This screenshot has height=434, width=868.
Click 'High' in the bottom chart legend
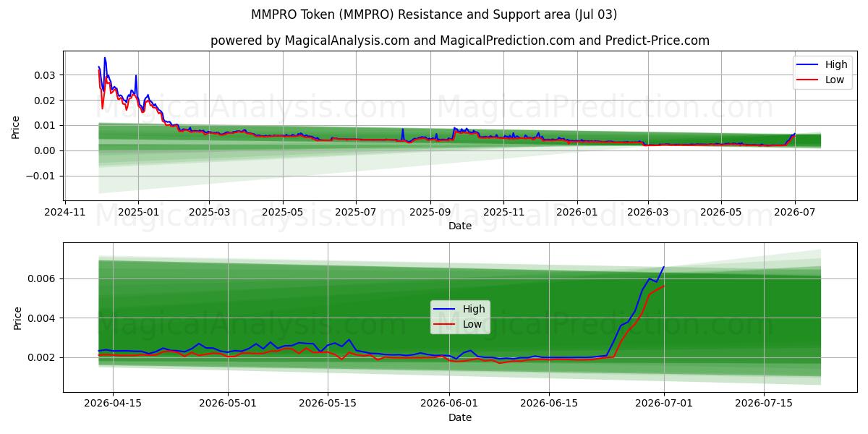click(474, 309)
